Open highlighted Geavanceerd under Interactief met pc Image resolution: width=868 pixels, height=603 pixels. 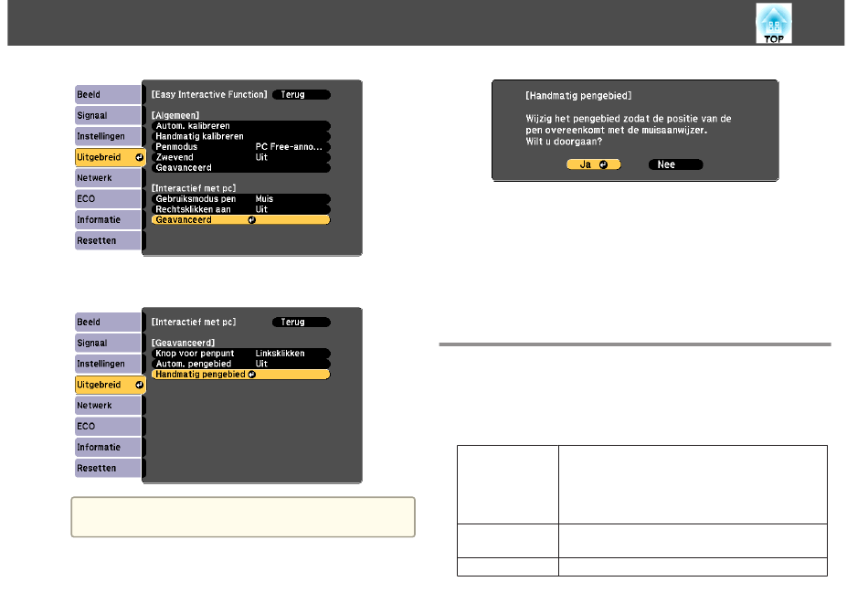pos(241,220)
